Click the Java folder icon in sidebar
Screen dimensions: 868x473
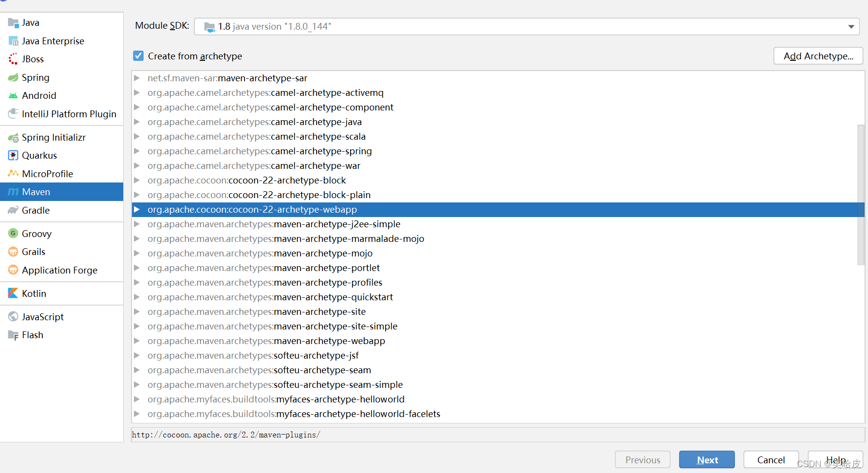pyautogui.click(x=13, y=23)
